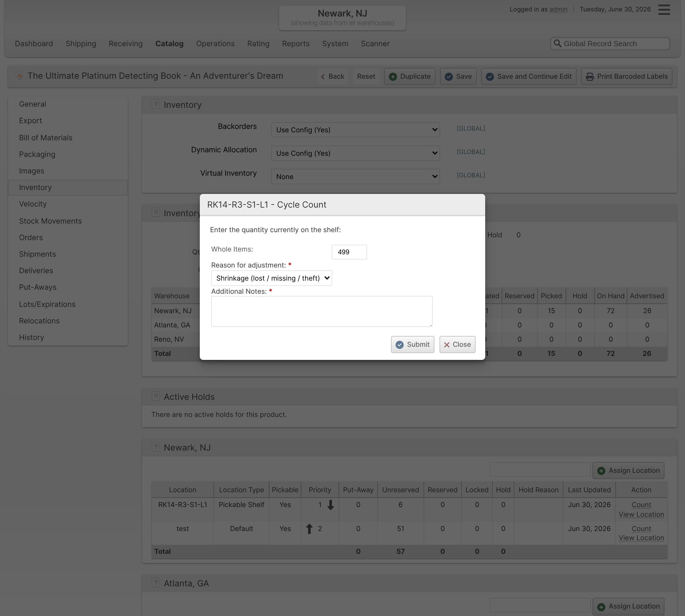Click the Active Holds section document icon
Screen dimensions: 685x616
coord(156,396)
